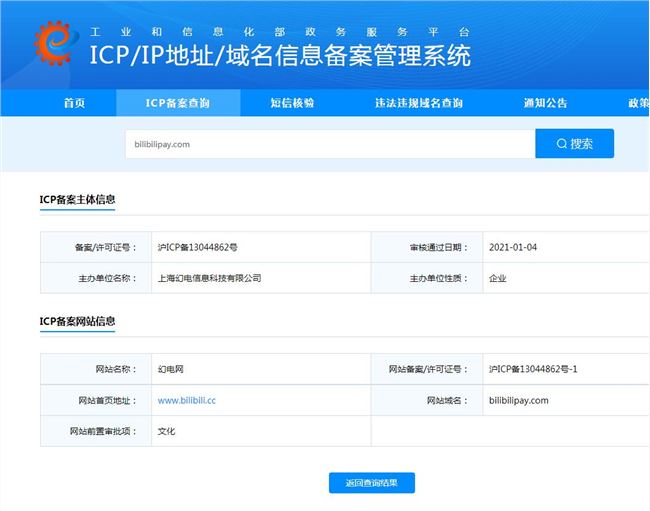Click the 主办单位性质 label cell
Image resolution: width=650 pixels, height=511 pixels.
[x=427, y=278]
